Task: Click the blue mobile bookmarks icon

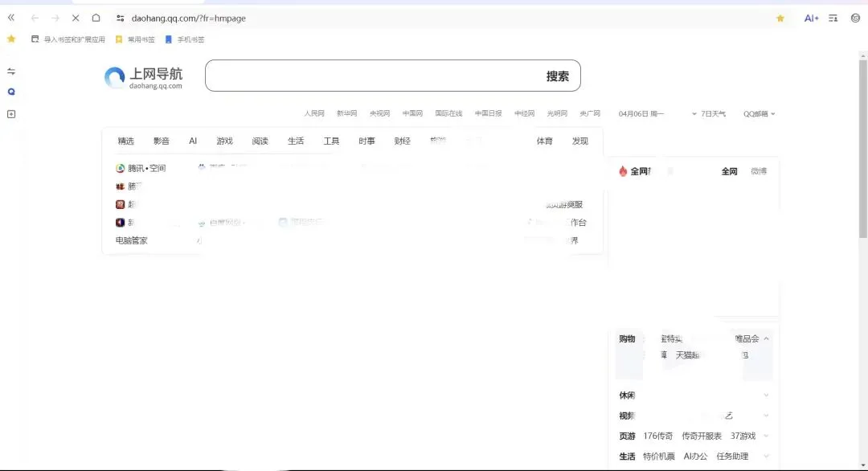Action: tap(168, 39)
